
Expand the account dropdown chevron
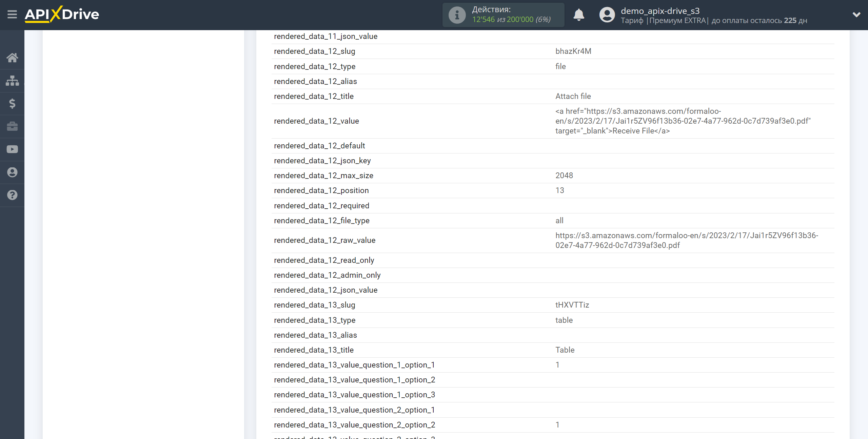click(856, 15)
